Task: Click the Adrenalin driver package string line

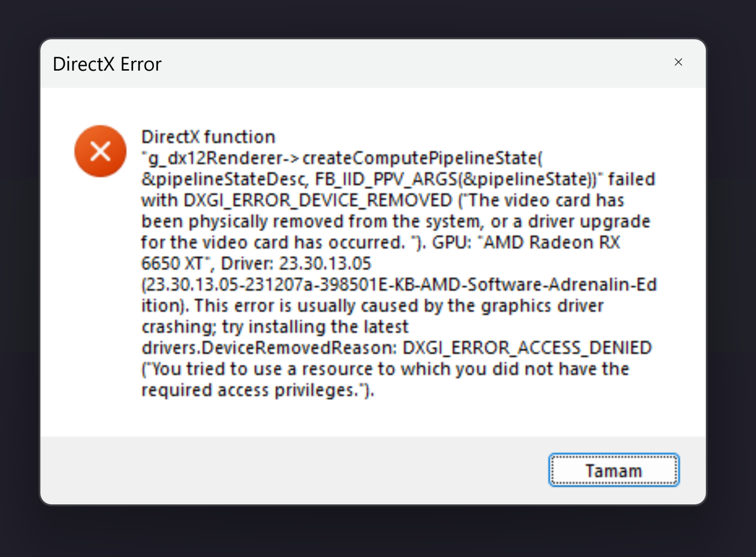Action: [399, 285]
